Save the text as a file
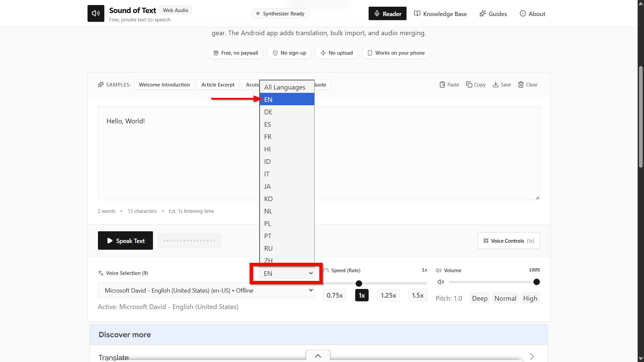Image resolution: width=644 pixels, height=362 pixels. coord(502,85)
